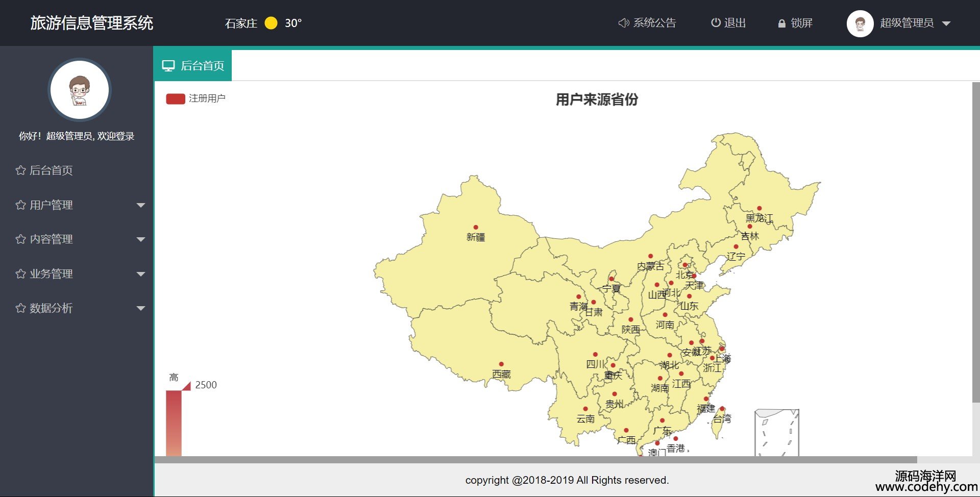Click the South China Sea inset map

[777, 433]
